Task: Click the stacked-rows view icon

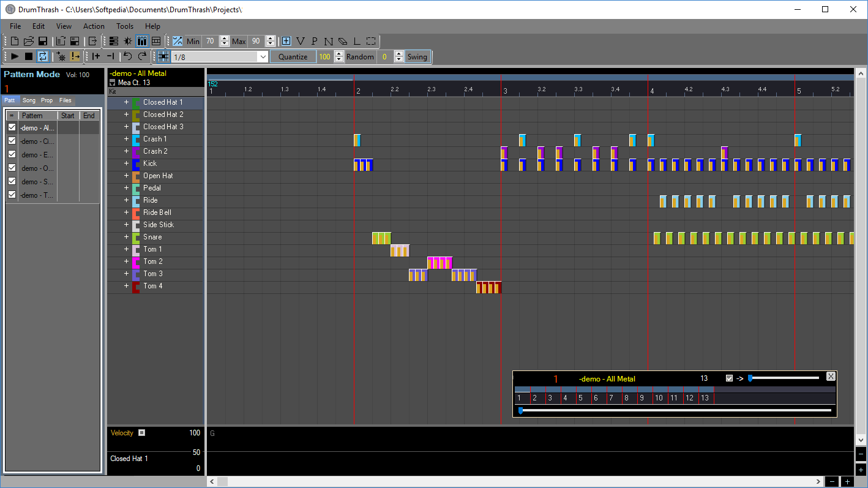Action: [114, 41]
